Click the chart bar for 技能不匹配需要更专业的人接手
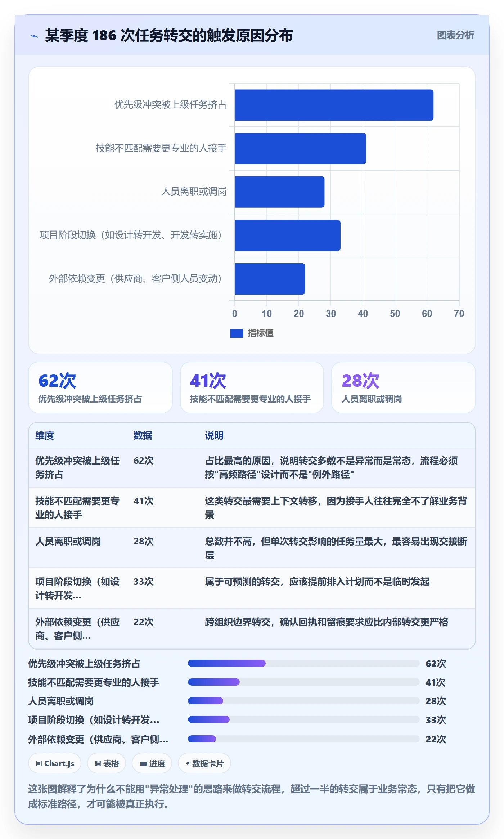504x839 pixels. pyautogui.click(x=300, y=148)
